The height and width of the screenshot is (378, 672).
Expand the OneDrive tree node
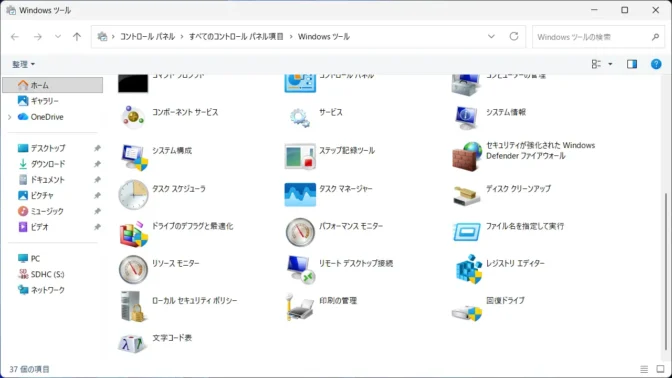pyautogui.click(x=10, y=117)
